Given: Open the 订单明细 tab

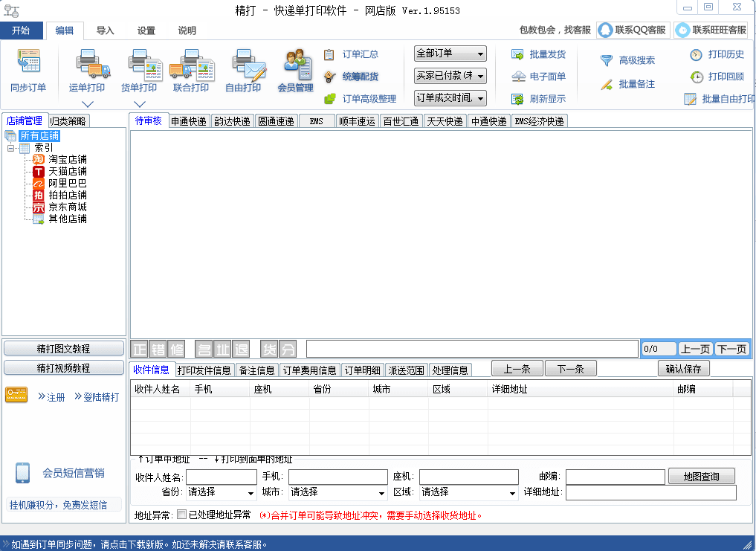Looking at the screenshot, I should click(x=363, y=370).
